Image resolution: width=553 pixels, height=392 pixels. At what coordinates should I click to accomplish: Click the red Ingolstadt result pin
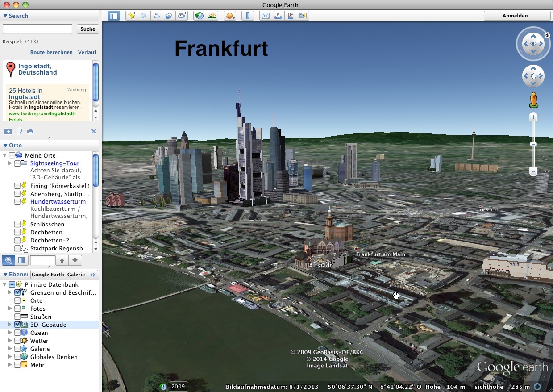pyautogui.click(x=11, y=70)
